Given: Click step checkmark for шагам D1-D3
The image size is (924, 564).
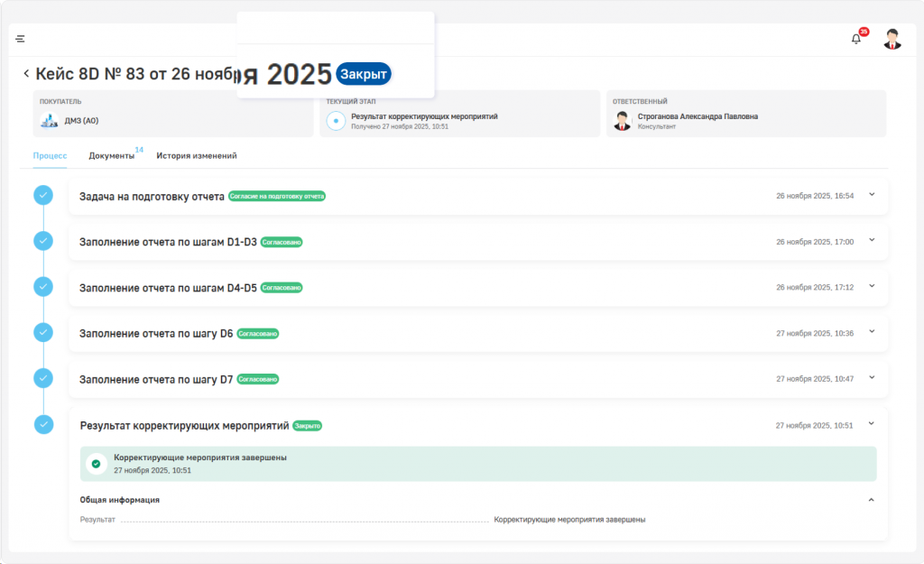Looking at the screenshot, I should pyautogui.click(x=43, y=241).
